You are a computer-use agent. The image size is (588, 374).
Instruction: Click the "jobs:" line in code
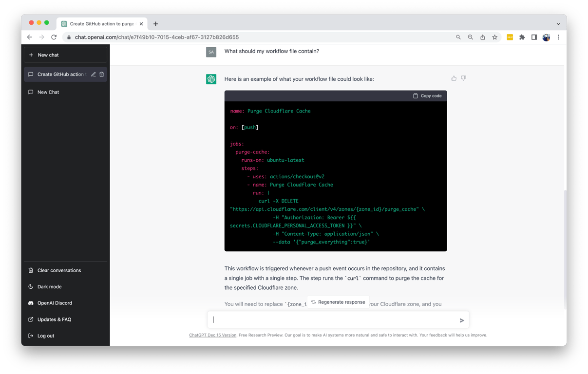pos(237,144)
